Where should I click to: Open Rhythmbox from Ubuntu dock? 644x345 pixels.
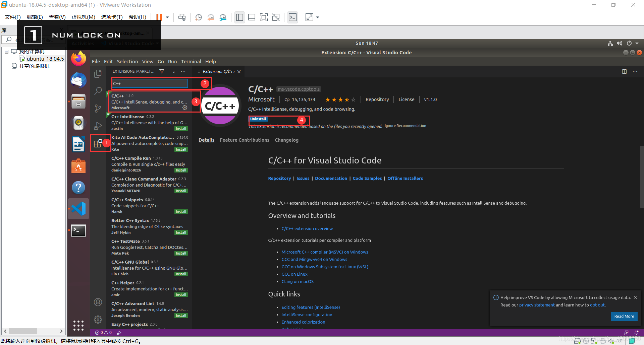coord(78,123)
